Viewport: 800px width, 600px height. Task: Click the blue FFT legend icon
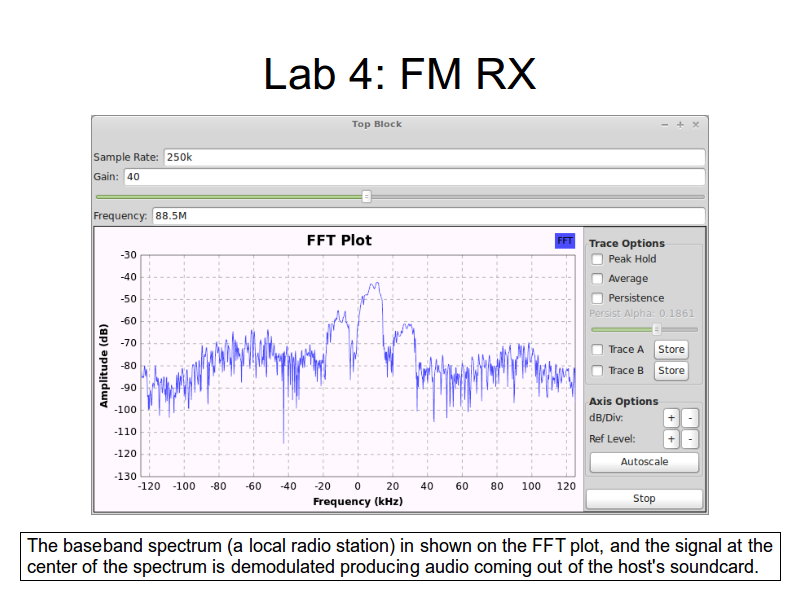click(x=565, y=241)
